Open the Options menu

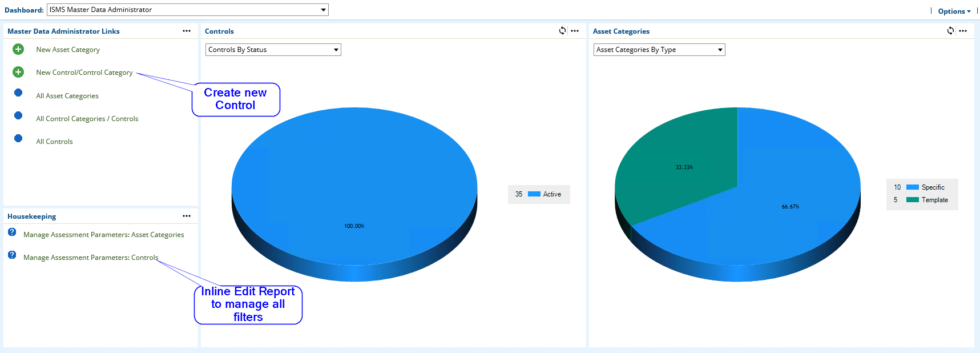click(954, 11)
